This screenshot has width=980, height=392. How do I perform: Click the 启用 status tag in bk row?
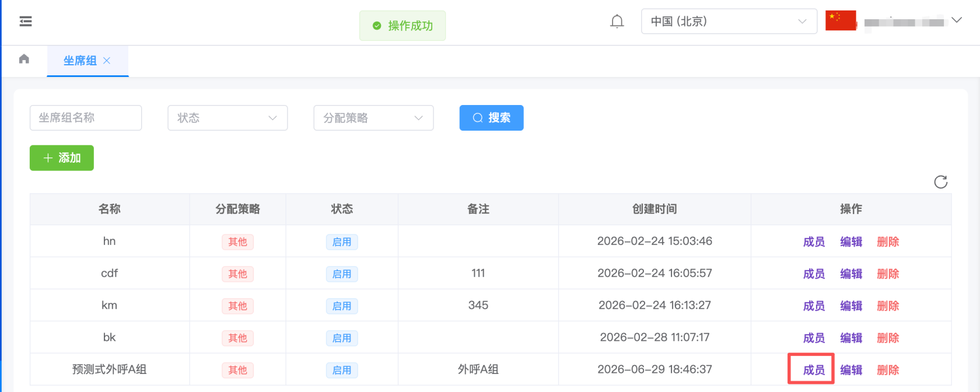click(x=342, y=338)
